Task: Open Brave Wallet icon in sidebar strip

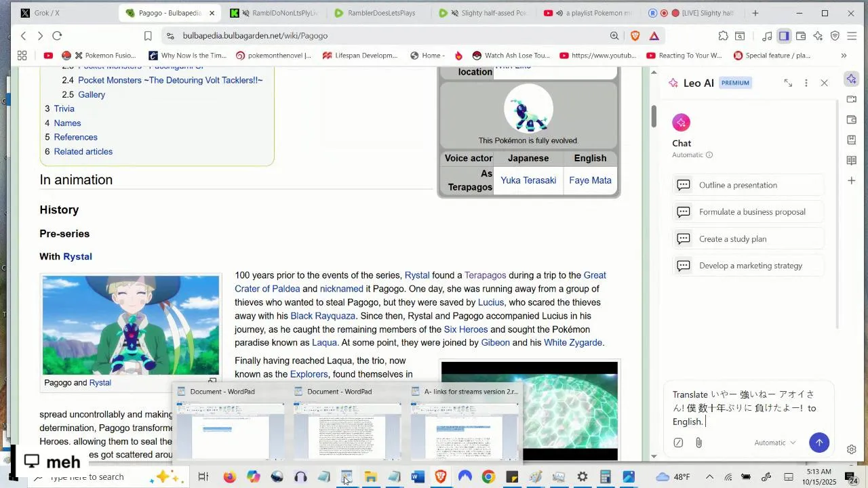Action: (852, 120)
